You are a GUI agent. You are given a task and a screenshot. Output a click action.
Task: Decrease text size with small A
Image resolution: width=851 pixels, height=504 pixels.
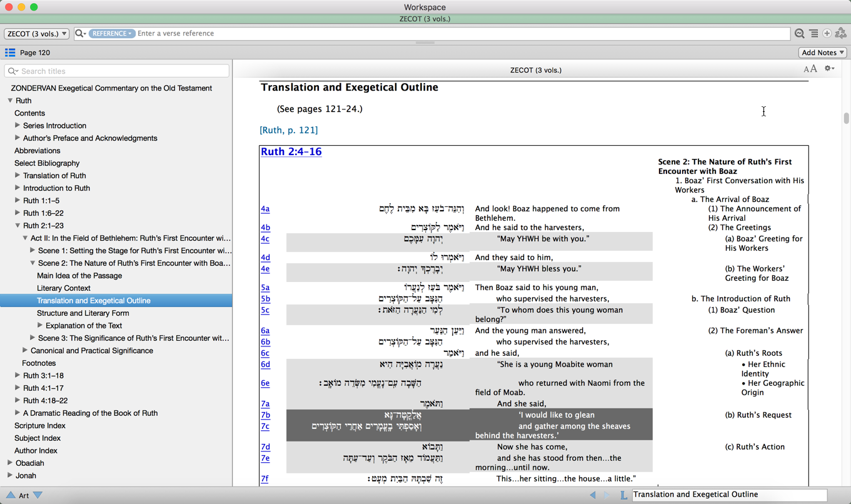tap(807, 69)
